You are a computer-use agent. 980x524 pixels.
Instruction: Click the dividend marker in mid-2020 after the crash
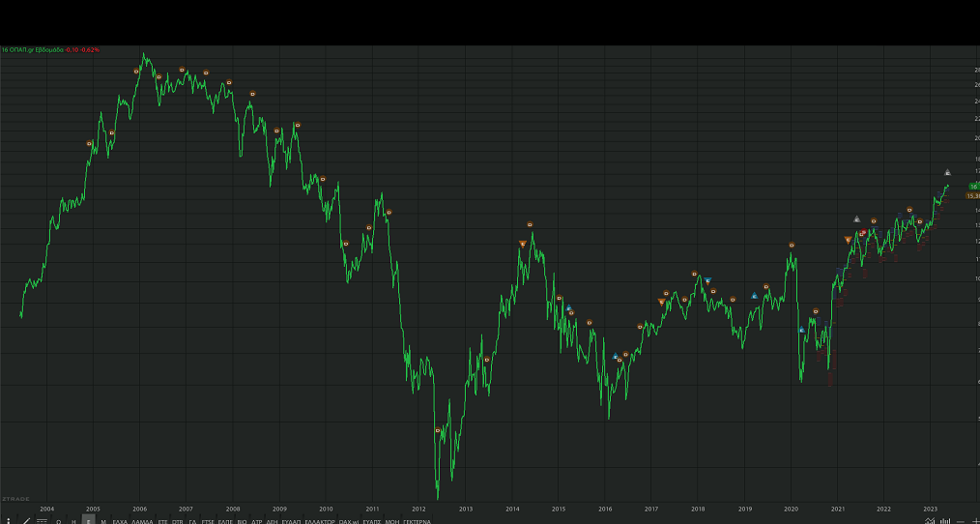coord(816,310)
